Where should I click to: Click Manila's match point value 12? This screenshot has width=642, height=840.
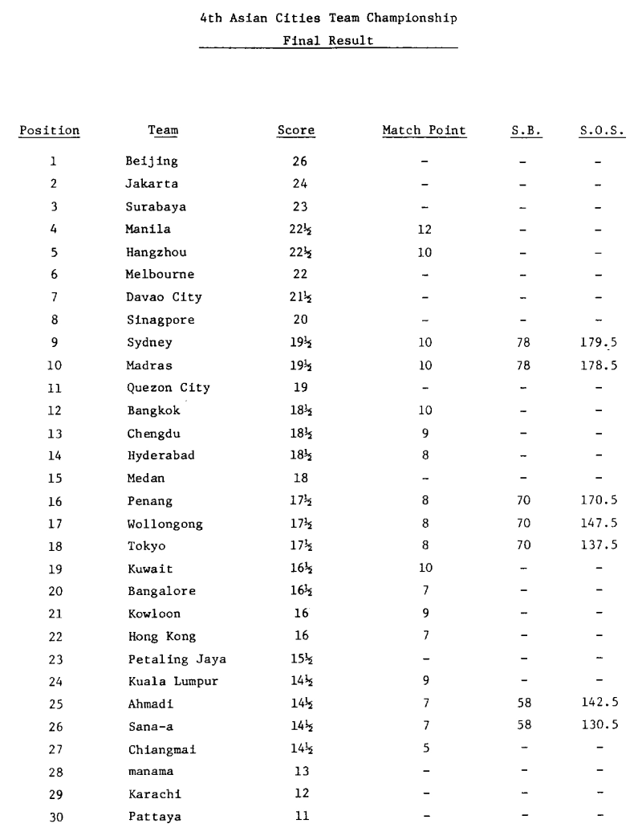(425, 230)
